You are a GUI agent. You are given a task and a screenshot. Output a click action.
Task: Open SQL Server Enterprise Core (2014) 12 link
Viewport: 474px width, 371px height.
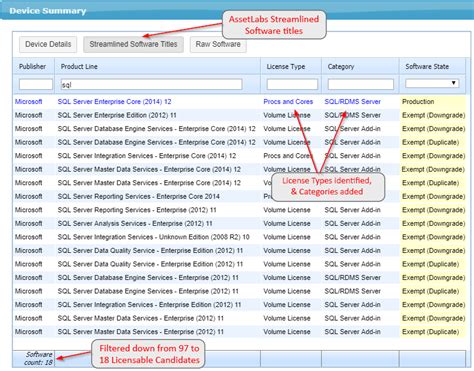[x=114, y=102]
